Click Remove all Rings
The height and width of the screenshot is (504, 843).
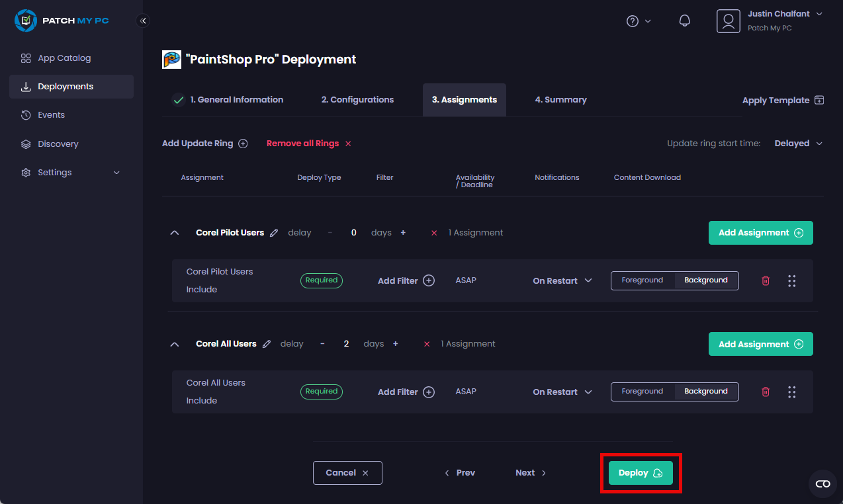(x=308, y=144)
